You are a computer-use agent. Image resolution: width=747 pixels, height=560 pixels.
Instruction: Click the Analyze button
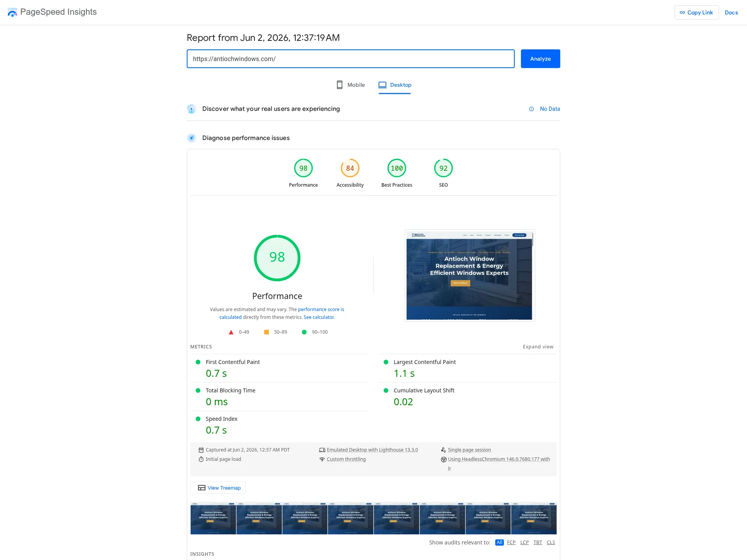pos(540,59)
